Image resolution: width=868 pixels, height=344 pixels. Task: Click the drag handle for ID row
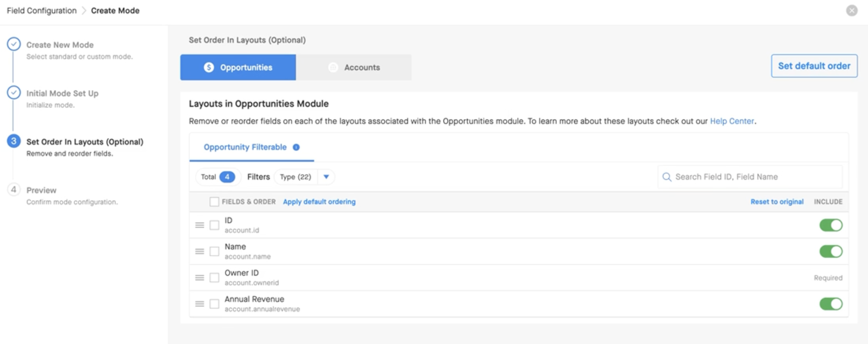pyautogui.click(x=200, y=225)
